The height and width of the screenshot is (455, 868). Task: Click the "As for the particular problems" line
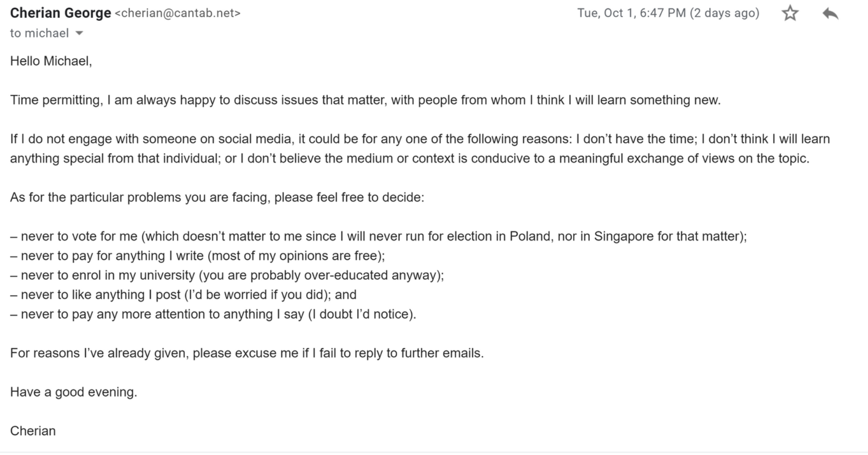(x=217, y=198)
